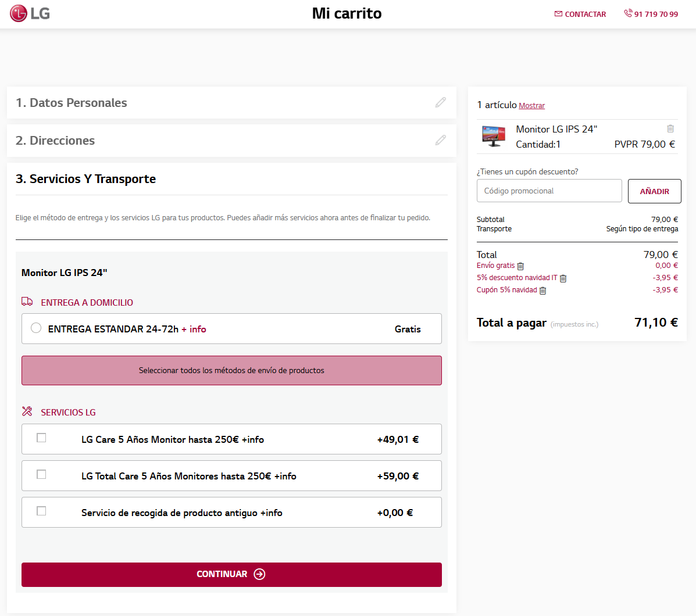Delete the Cupón 5% navidad coupon
The height and width of the screenshot is (616, 696).
[542, 291]
